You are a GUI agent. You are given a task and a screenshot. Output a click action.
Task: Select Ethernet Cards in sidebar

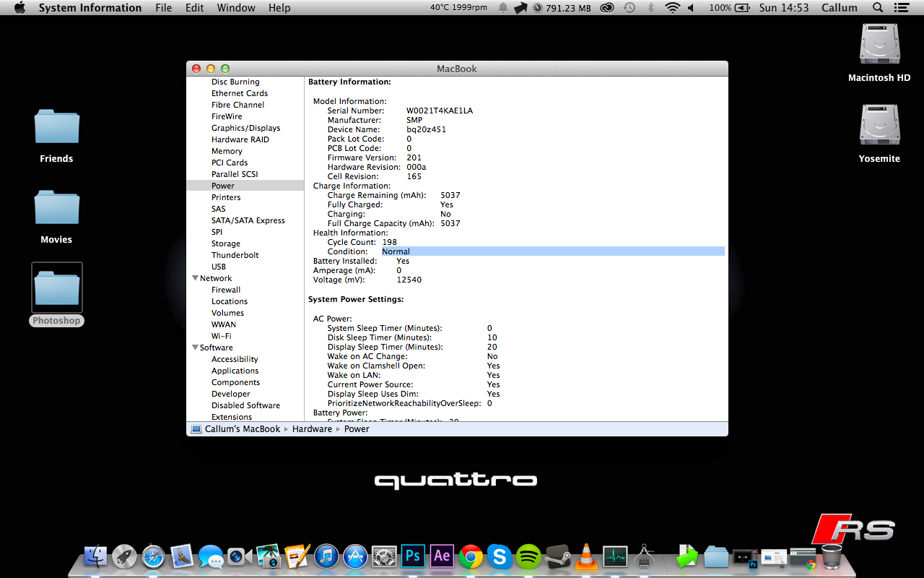click(x=240, y=93)
